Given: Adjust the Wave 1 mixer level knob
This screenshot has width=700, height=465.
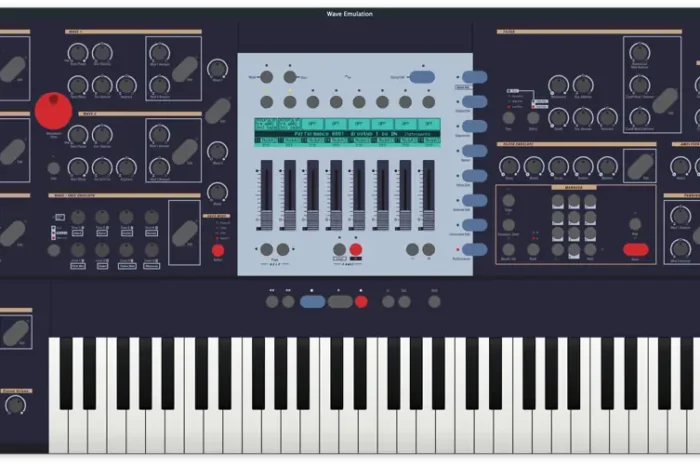Looking at the screenshot, I should (217, 69).
